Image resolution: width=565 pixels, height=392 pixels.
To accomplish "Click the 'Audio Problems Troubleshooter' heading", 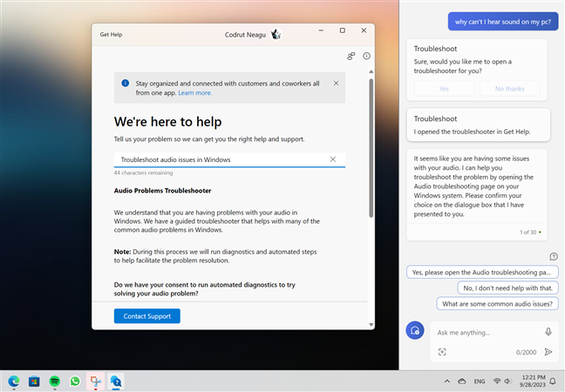I will pos(162,191).
